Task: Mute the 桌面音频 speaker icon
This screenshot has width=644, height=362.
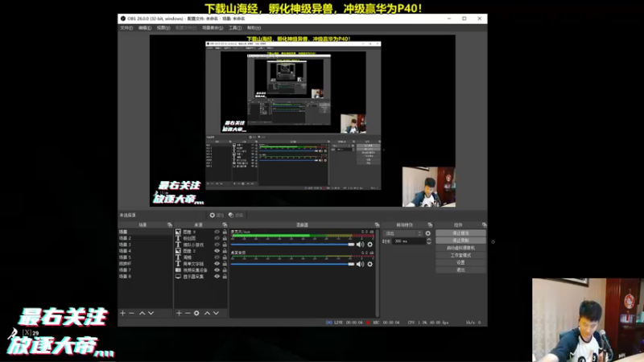Action: pos(360,265)
